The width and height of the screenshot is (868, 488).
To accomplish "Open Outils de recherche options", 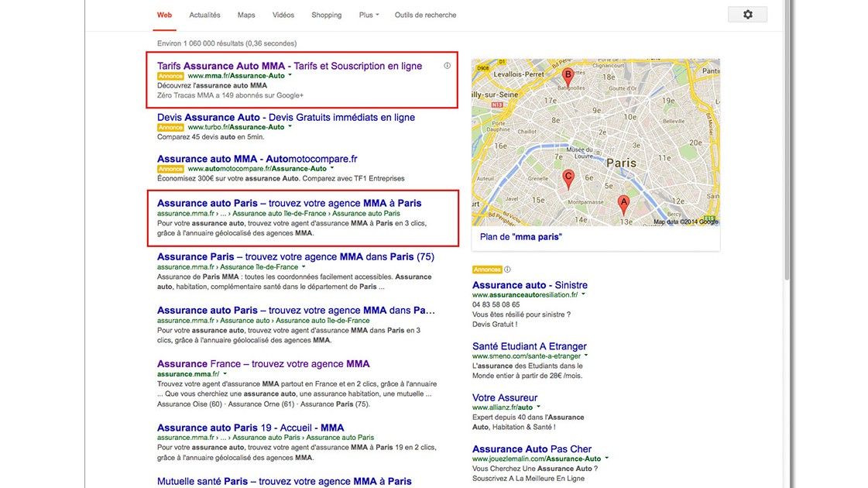I will (x=425, y=15).
